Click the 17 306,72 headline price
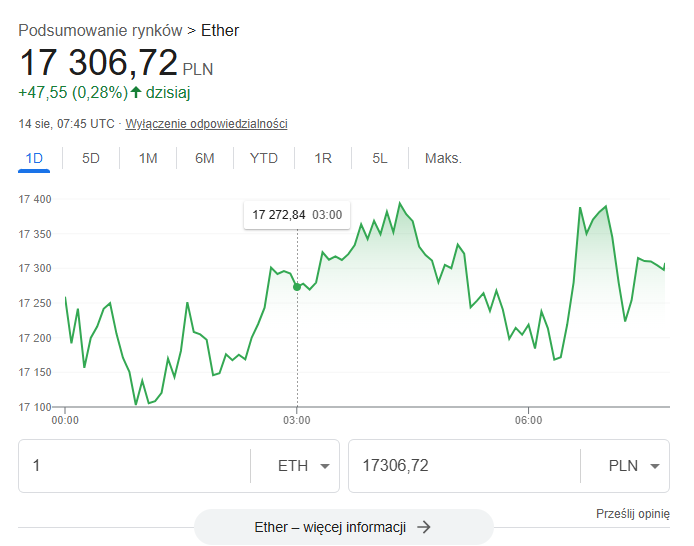This screenshot has height=546, width=694. (98, 62)
